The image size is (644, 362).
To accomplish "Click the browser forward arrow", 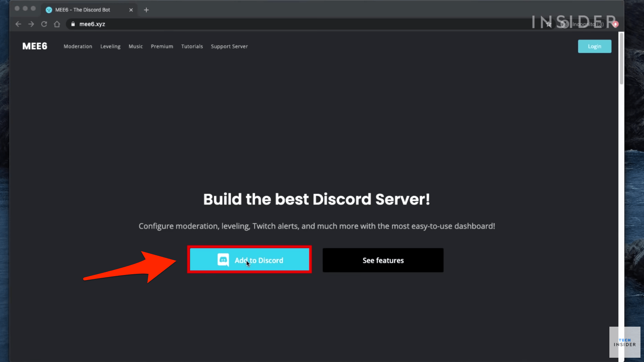I will [x=31, y=24].
